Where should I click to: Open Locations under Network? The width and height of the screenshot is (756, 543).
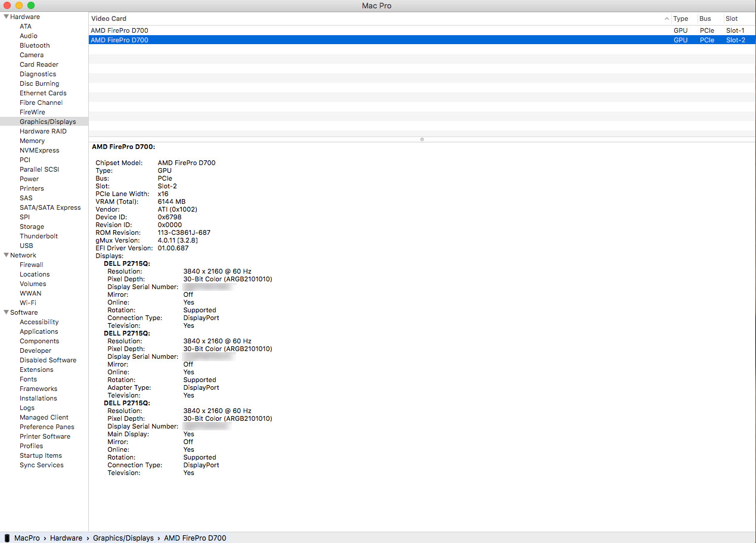point(35,274)
